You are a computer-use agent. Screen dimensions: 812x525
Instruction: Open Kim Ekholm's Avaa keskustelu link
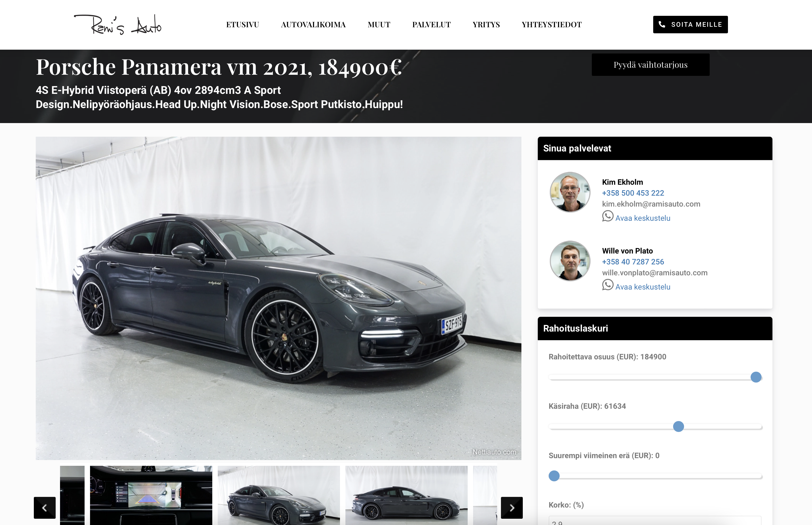643,218
